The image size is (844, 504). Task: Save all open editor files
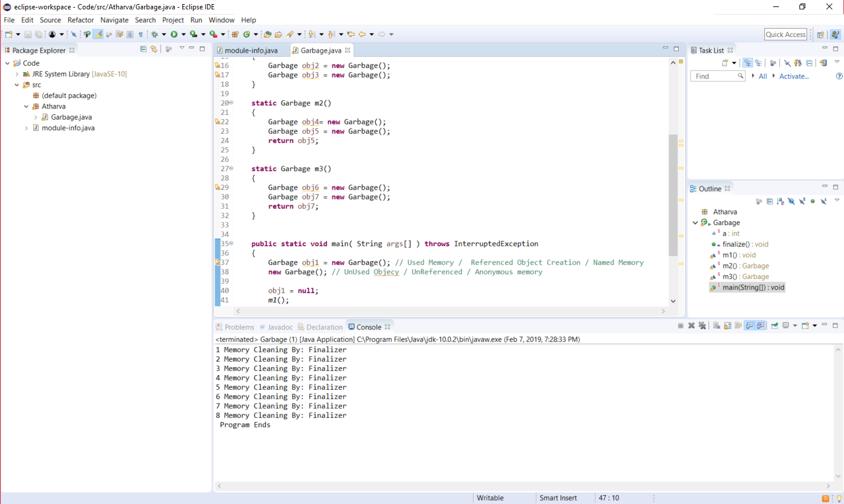click(39, 34)
